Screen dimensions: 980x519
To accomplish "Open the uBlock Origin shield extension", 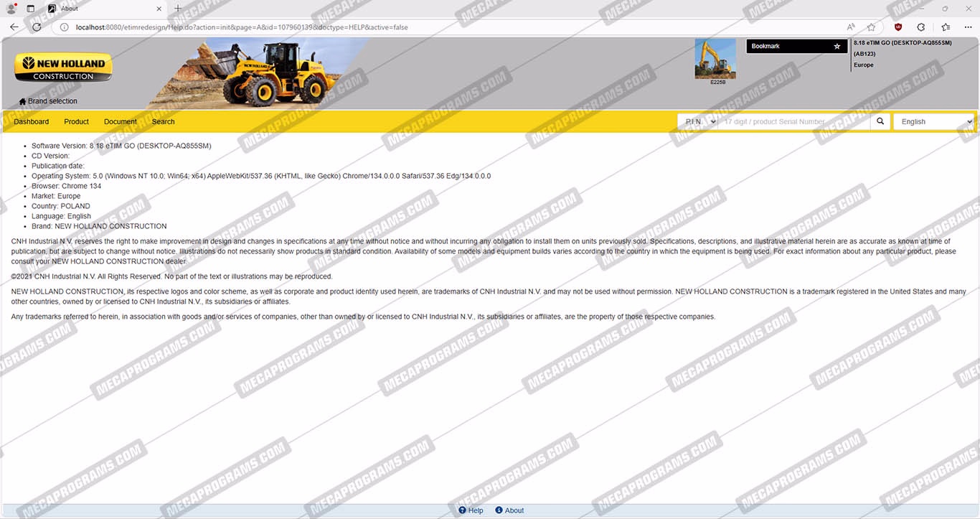I will tap(897, 27).
